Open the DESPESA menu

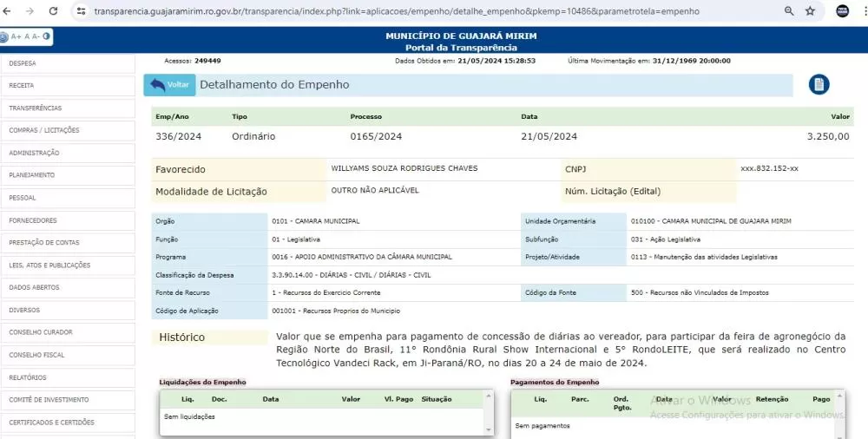coord(68,63)
